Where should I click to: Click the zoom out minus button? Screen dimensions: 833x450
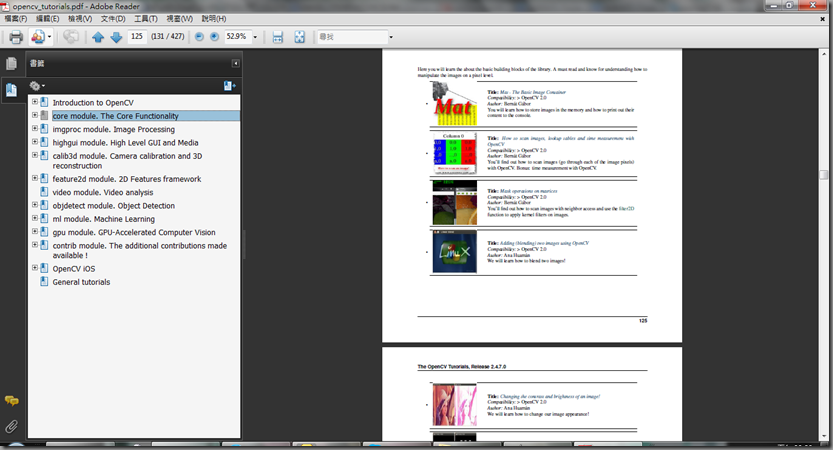tap(199, 37)
